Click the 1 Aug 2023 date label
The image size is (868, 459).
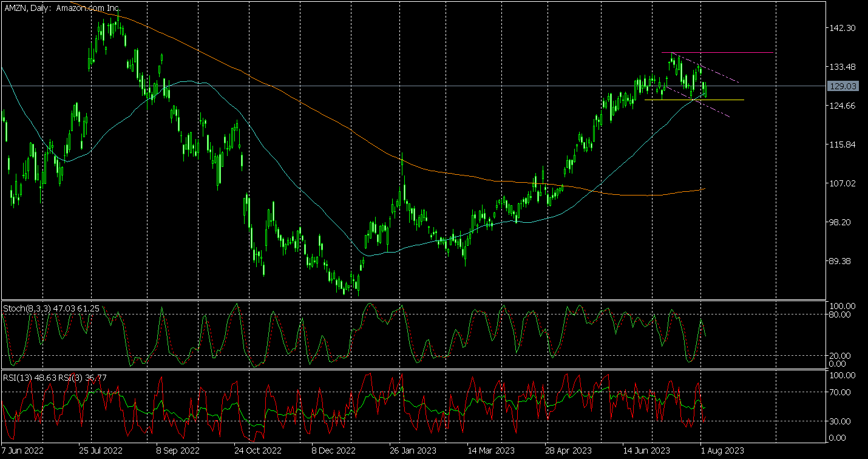[722, 451]
